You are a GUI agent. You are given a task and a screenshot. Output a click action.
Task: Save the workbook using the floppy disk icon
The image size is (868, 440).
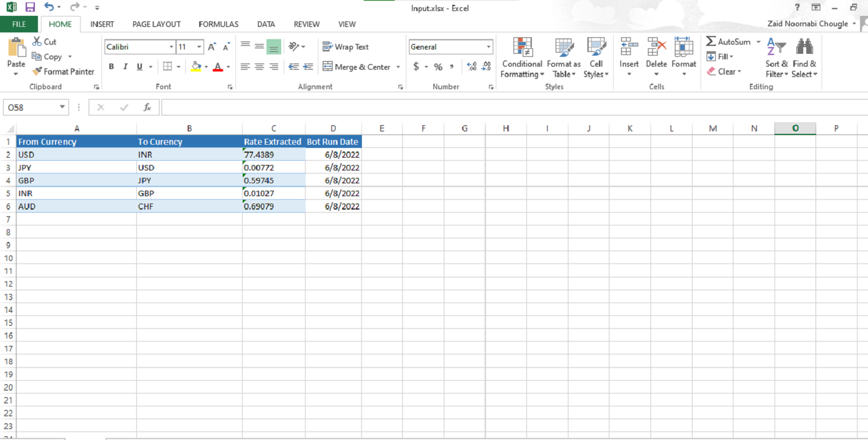point(30,7)
